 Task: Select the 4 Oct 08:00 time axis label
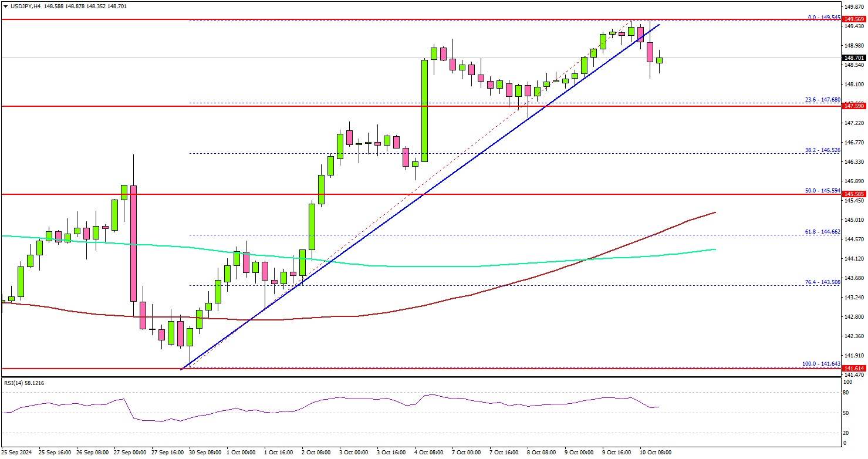pyautogui.click(x=430, y=453)
